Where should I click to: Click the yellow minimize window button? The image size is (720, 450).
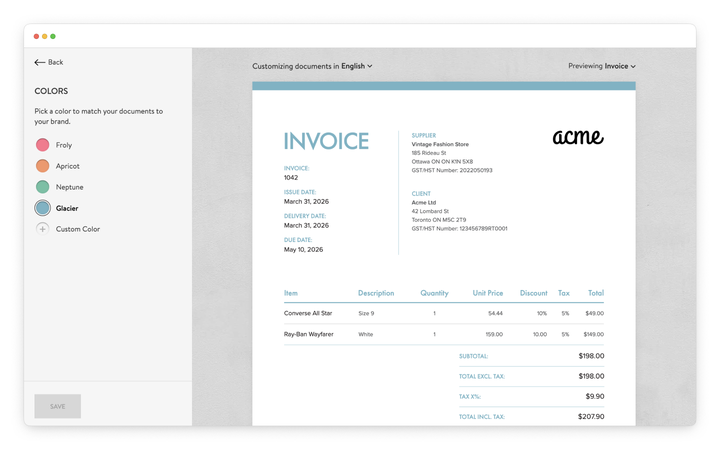(x=45, y=36)
